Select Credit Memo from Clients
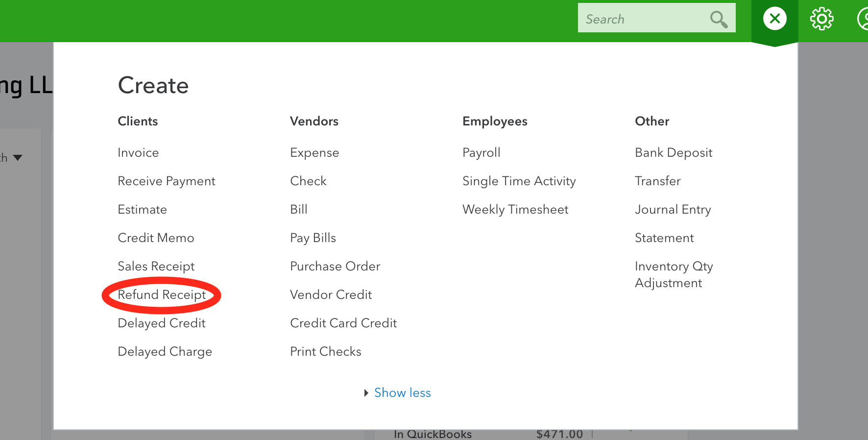The height and width of the screenshot is (440, 868). click(156, 238)
